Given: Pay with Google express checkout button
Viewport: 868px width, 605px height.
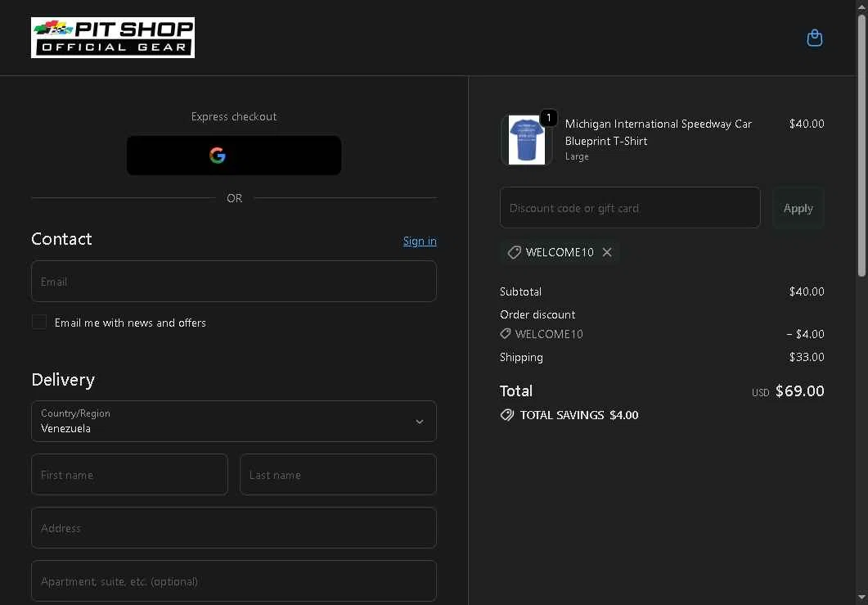Looking at the screenshot, I should click(x=234, y=155).
